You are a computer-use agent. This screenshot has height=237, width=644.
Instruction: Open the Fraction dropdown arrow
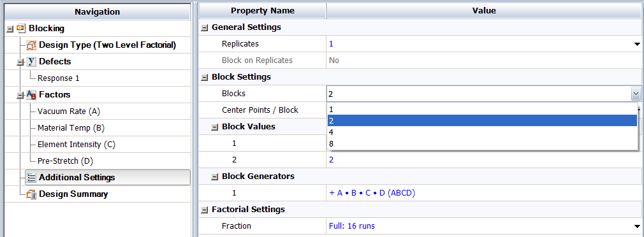pyautogui.click(x=637, y=226)
